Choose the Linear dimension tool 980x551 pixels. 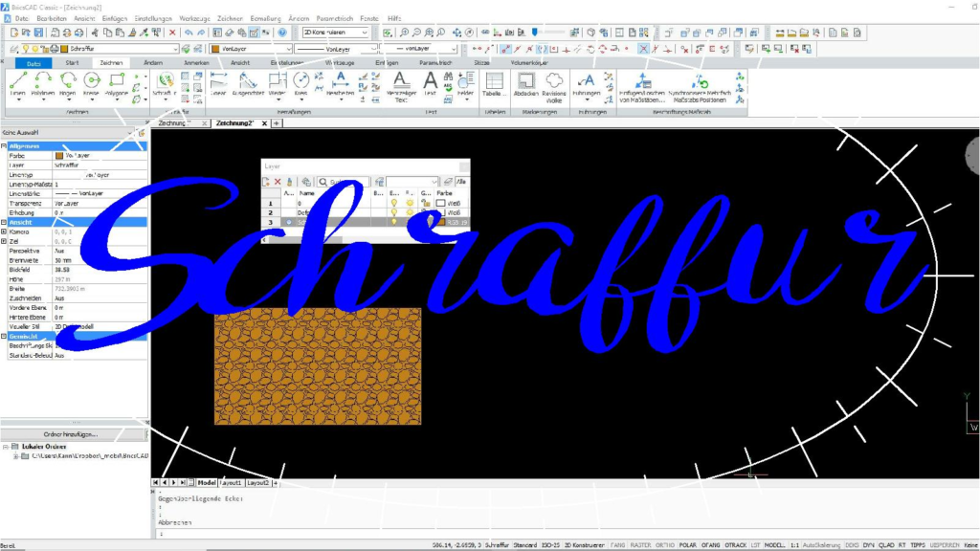pos(218,85)
